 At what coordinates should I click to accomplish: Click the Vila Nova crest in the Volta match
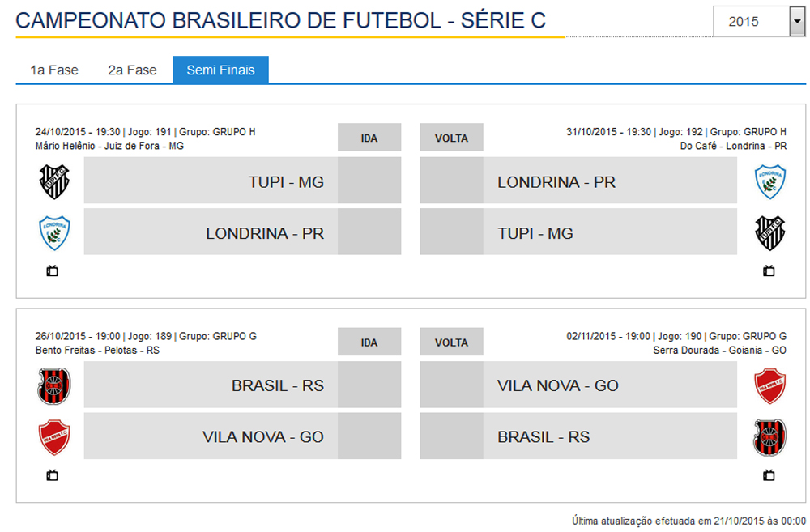[769, 385]
